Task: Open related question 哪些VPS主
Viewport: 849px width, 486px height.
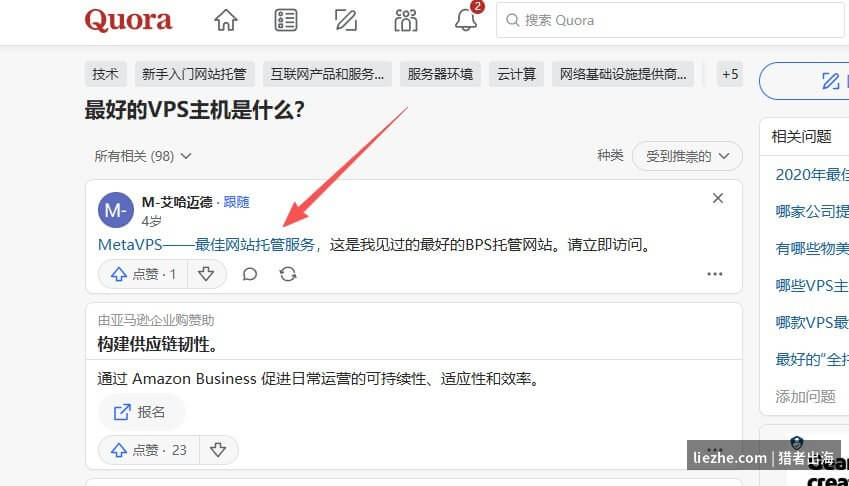Action: click(812, 285)
